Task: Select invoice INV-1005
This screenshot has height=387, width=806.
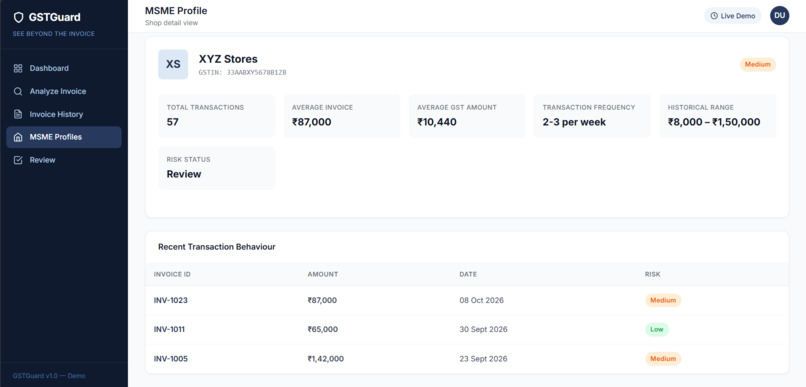Action: click(171, 359)
